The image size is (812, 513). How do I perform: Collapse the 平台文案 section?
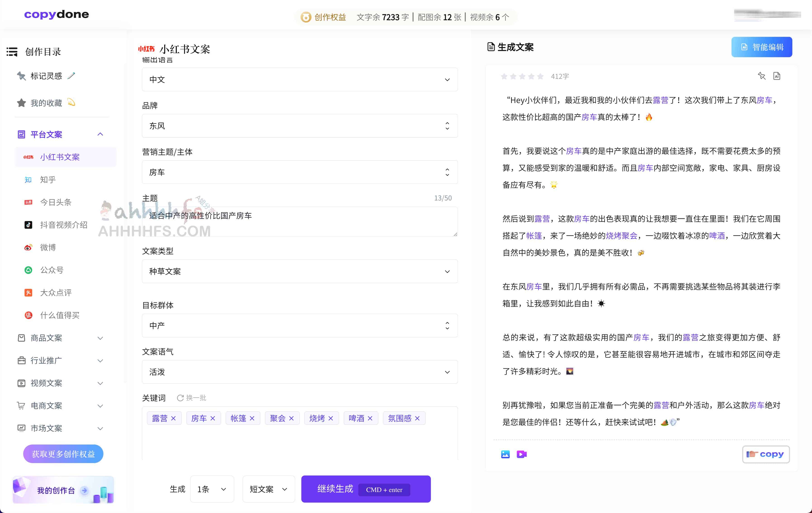[x=100, y=134]
